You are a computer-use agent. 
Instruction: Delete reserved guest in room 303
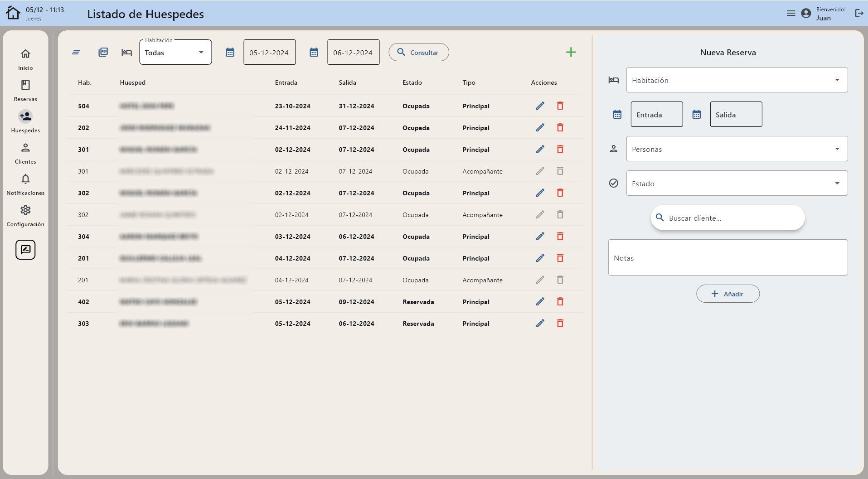click(x=560, y=323)
